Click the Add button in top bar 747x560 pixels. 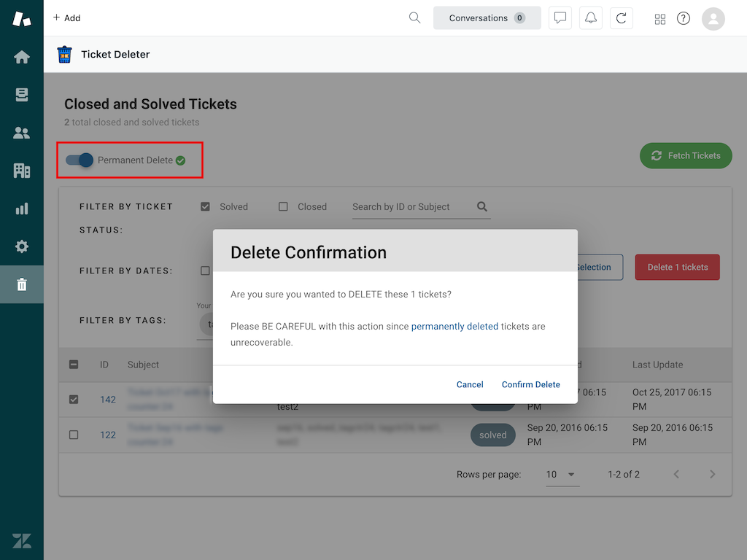(x=66, y=18)
